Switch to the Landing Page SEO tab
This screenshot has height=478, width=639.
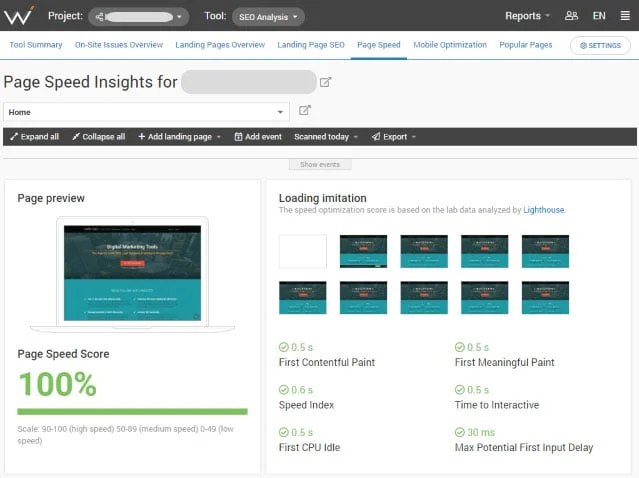(311, 45)
